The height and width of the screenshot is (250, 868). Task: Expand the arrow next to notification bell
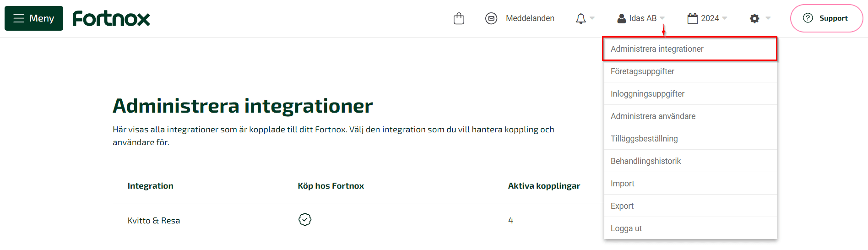[x=592, y=18]
